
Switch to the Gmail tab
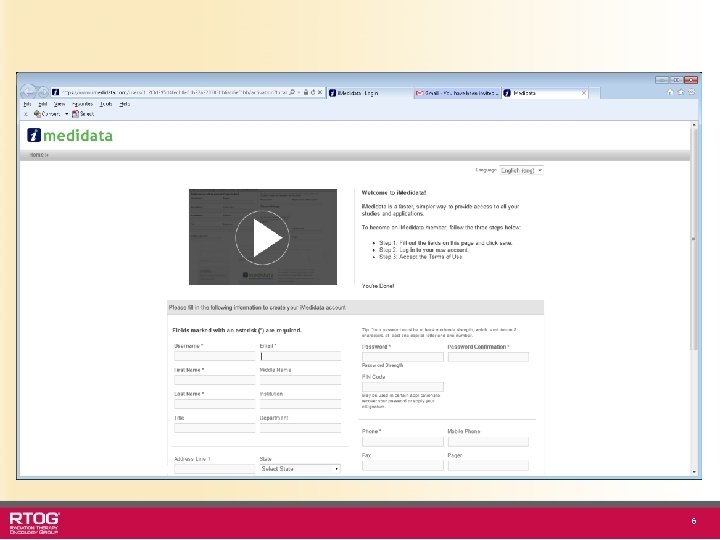[457, 93]
